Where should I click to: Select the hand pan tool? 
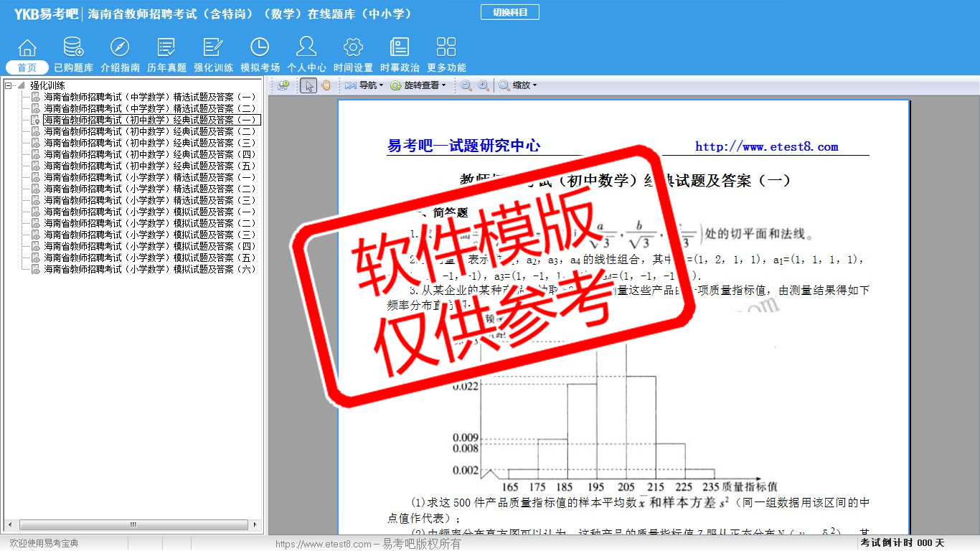click(326, 85)
